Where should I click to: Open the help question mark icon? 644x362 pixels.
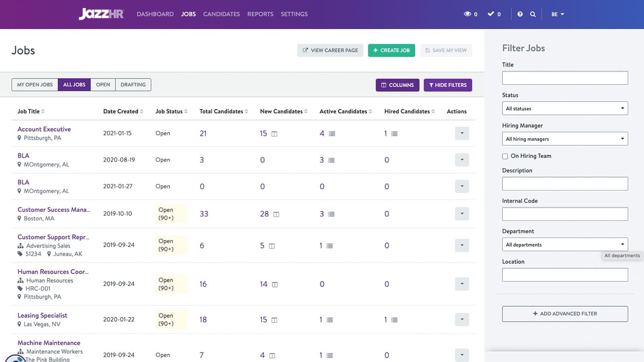pyautogui.click(x=520, y=14)
